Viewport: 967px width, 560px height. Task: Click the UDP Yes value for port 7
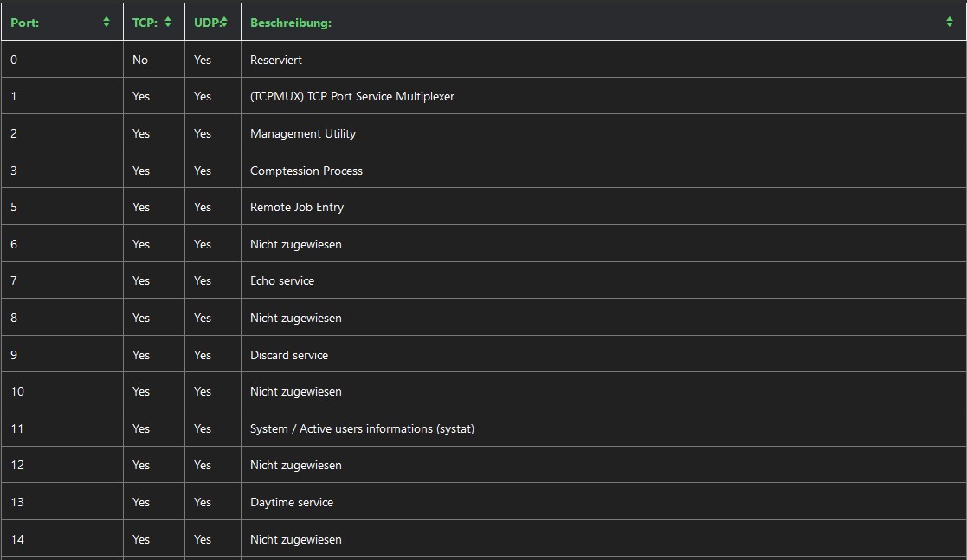[203, 280]
